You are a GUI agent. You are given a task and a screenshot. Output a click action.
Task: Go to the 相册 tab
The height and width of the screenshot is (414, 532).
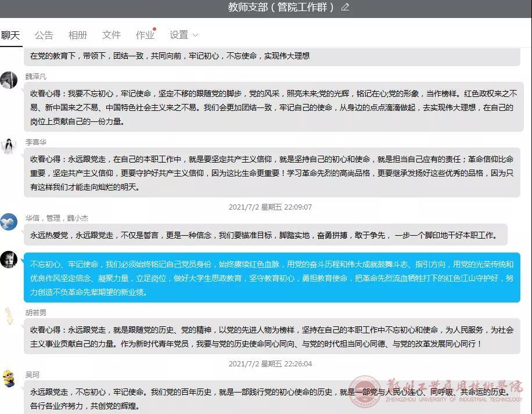[78, 35]
